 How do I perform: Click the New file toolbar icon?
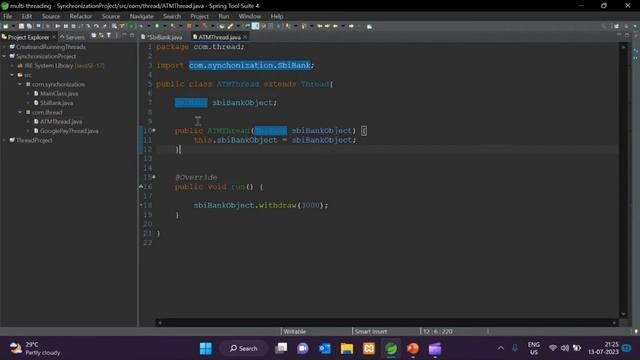pyautogui.click(x=6, y=26)
